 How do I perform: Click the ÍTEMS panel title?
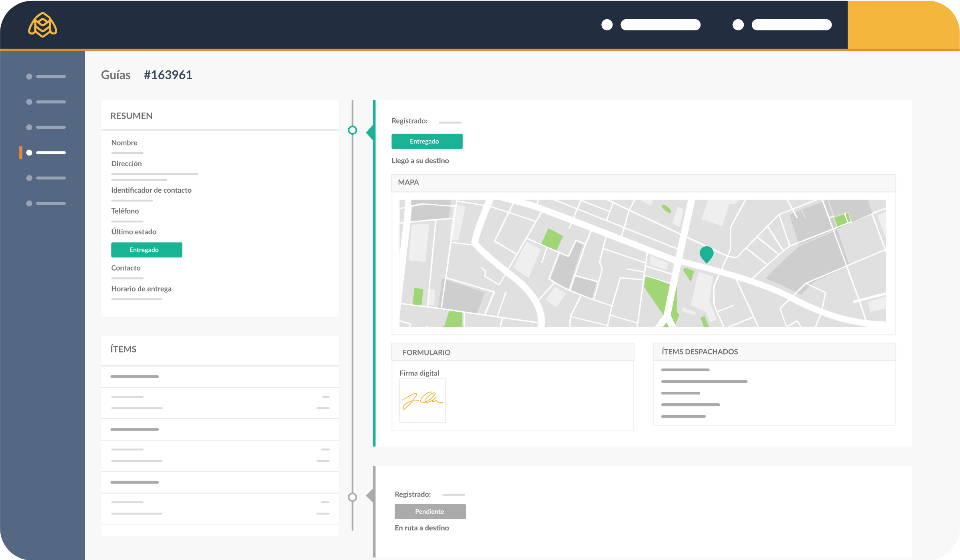point(124,349)
